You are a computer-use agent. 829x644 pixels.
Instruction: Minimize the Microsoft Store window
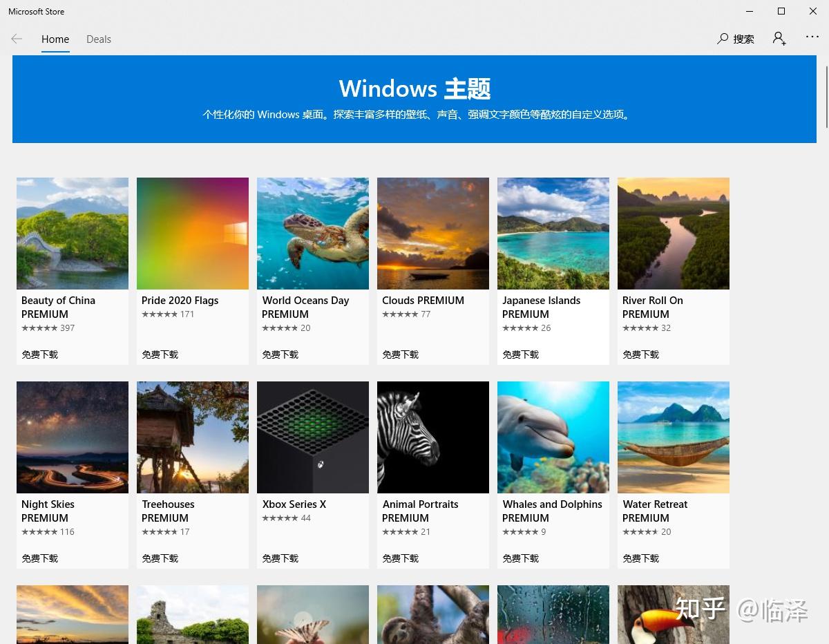750,11
